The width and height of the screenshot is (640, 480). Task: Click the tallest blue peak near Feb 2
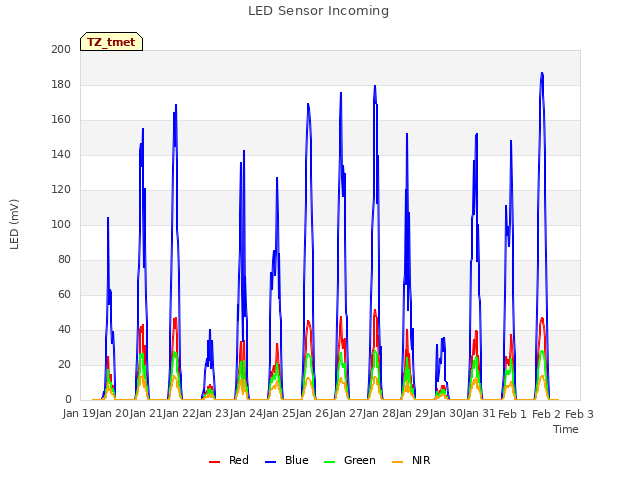coord(542,73)
